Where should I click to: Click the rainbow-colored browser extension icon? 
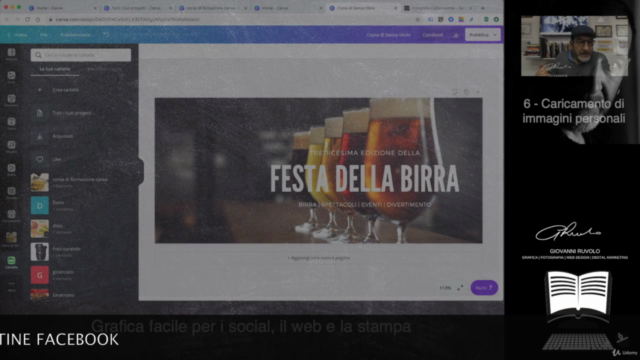click(x=461, y=19)
